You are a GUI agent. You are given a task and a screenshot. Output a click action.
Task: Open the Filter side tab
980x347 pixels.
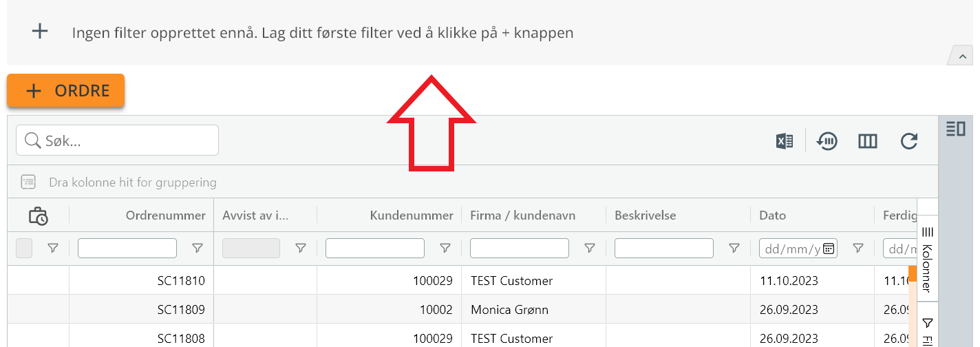tap(927, 329)
